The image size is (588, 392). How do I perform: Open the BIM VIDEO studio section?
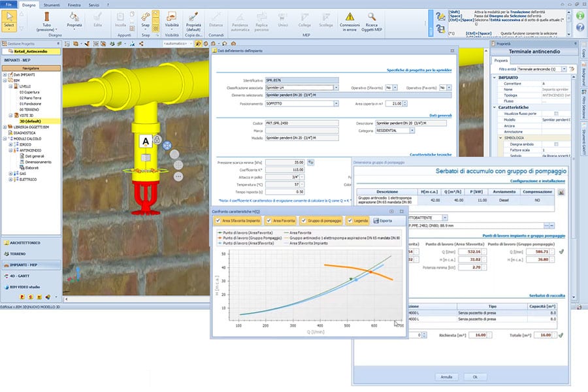click(31, 287)
